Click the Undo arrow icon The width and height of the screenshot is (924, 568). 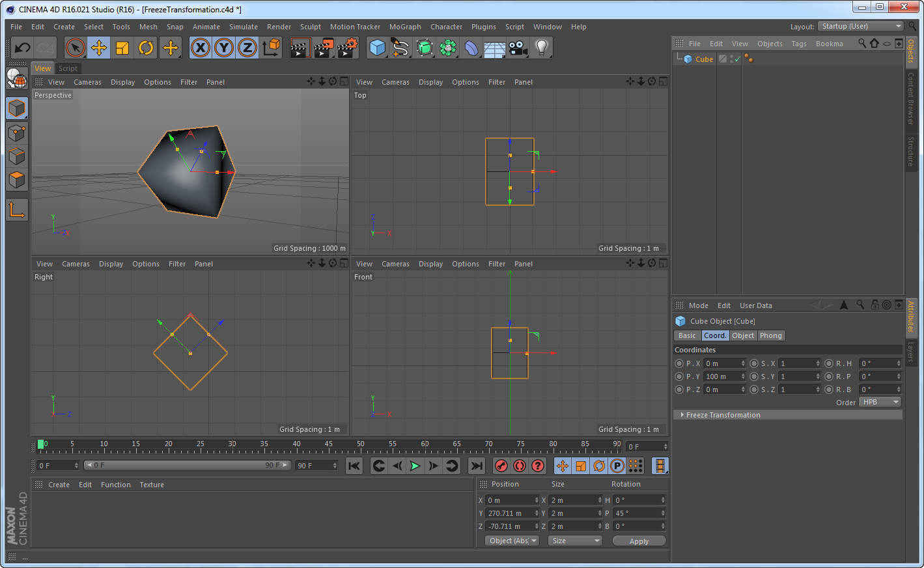(22, 48)
